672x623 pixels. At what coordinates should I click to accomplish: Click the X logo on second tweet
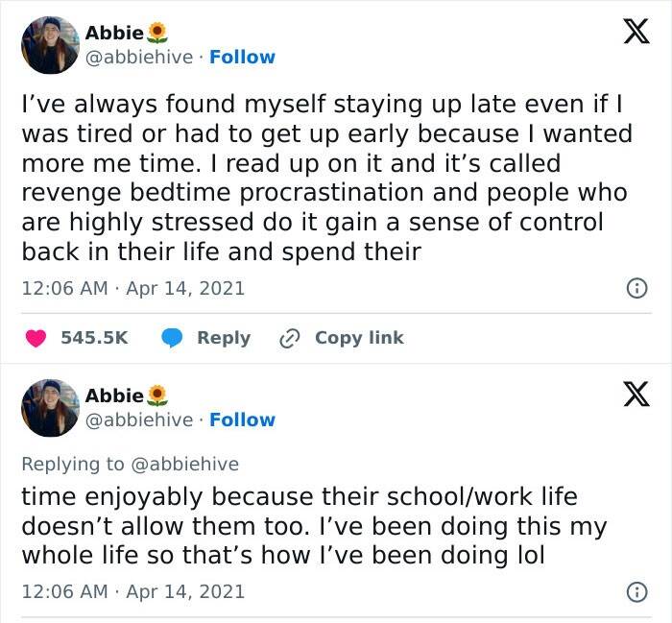coord(630,395)
